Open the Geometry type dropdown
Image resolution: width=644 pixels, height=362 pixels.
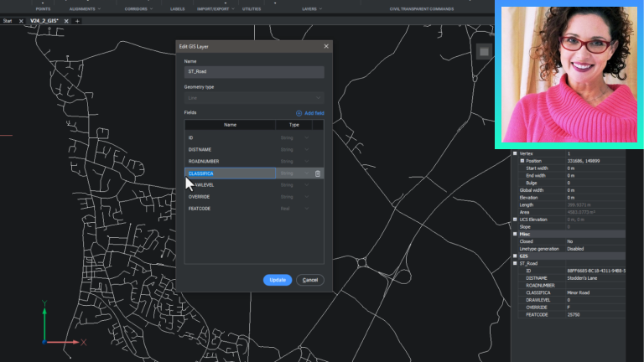click(254, 98)
